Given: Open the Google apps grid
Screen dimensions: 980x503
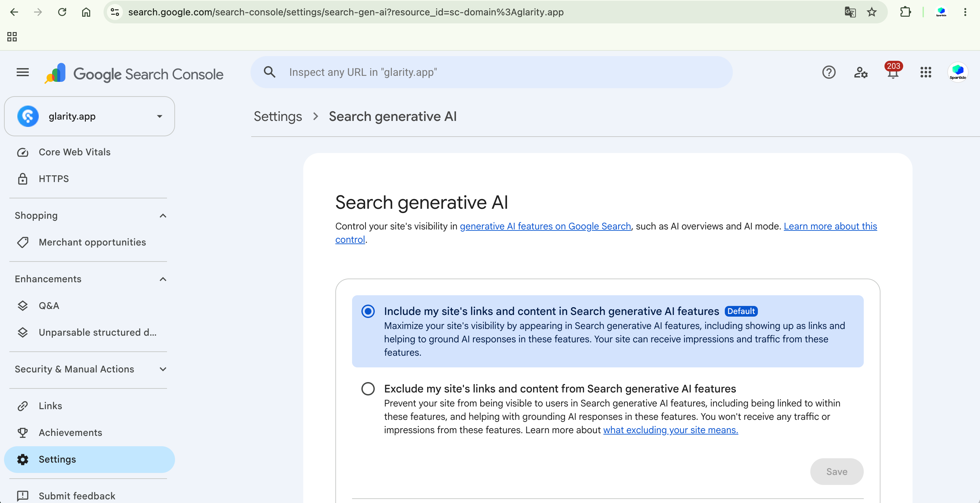Looking at the screenshot, I should point(926,72).
